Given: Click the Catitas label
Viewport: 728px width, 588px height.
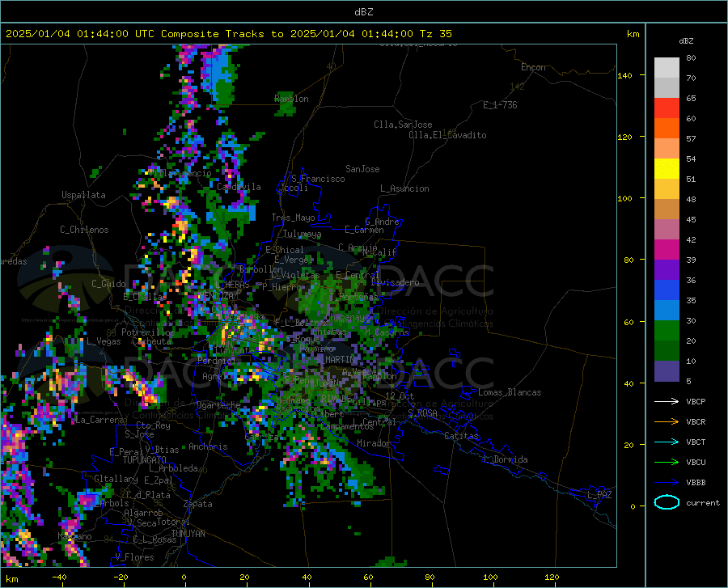Looking at the screenshot, I should (x=461, y=436).
